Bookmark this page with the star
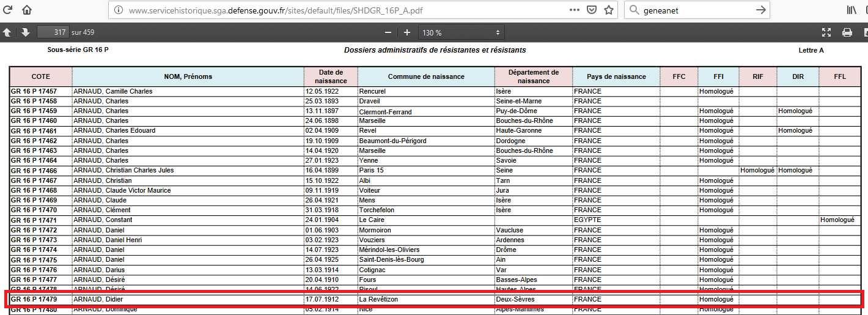This screenshot has height=315, width=868. pyautogui.click(x=609, y=10)
